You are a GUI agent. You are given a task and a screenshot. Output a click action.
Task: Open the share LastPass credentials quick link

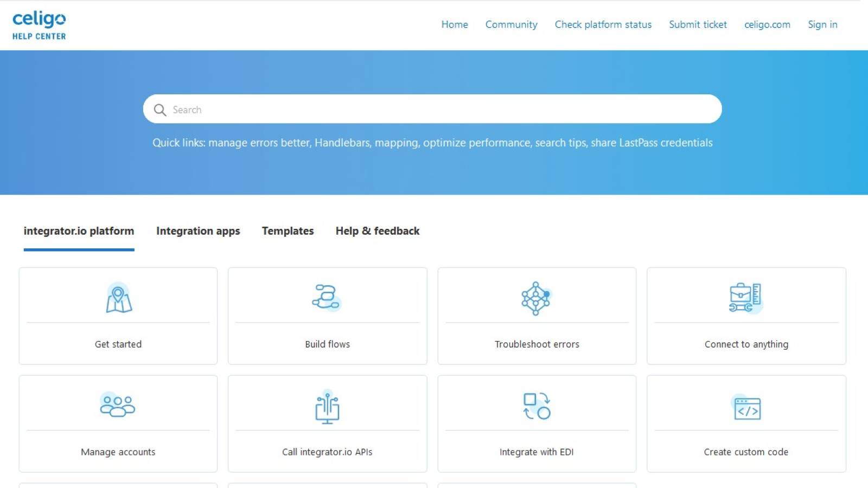point(652,143)
